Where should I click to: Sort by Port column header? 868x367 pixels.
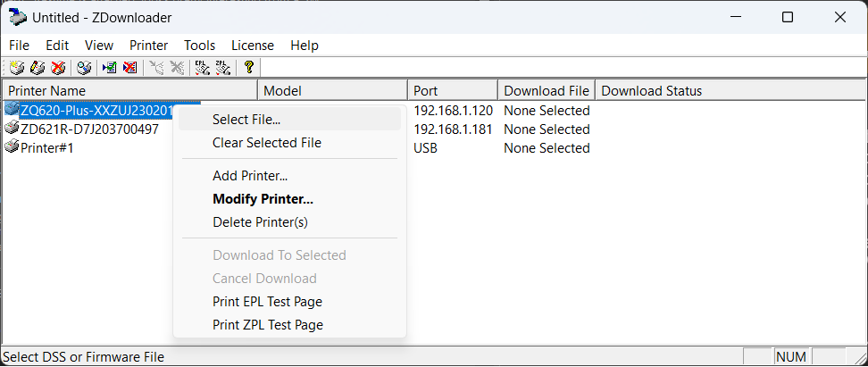pos(453,91)
